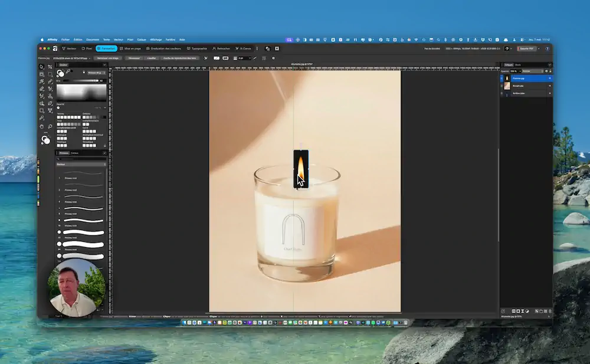The image size is (590, 364).
Task: Click the Wi-Fi icon in the menu bar
Action: click(416, 40)
